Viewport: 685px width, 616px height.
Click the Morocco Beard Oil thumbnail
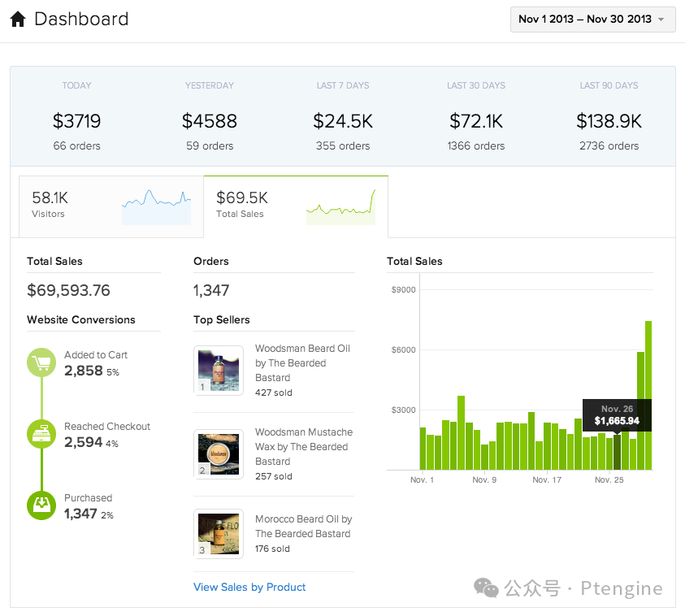pyautogui.click(x=219, y=534)
